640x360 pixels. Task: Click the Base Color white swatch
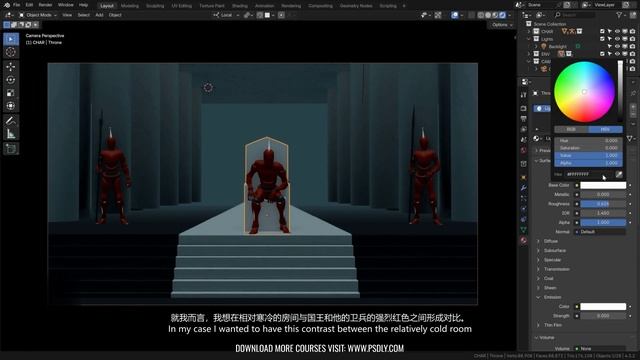(603, 185)
